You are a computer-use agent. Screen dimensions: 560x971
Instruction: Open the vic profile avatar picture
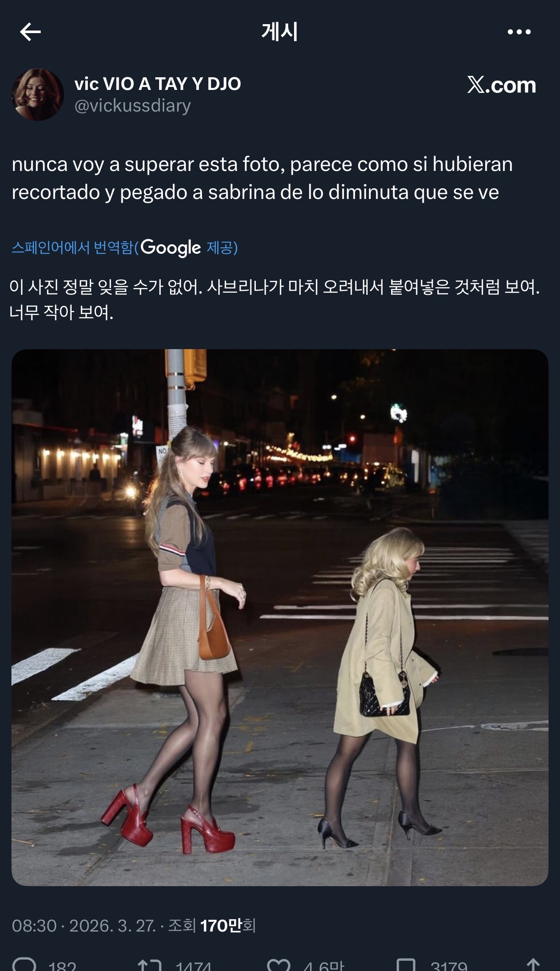(x=37, y=94)
